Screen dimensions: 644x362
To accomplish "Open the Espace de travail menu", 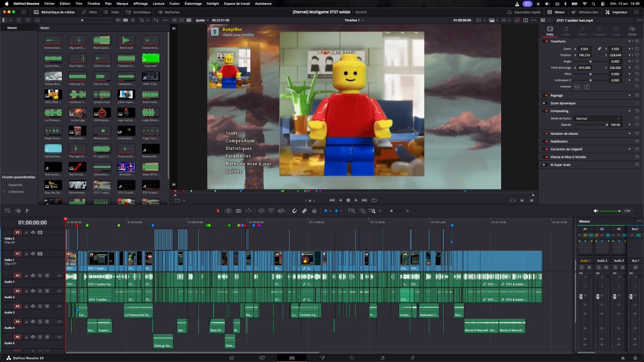I will point(237,3).
